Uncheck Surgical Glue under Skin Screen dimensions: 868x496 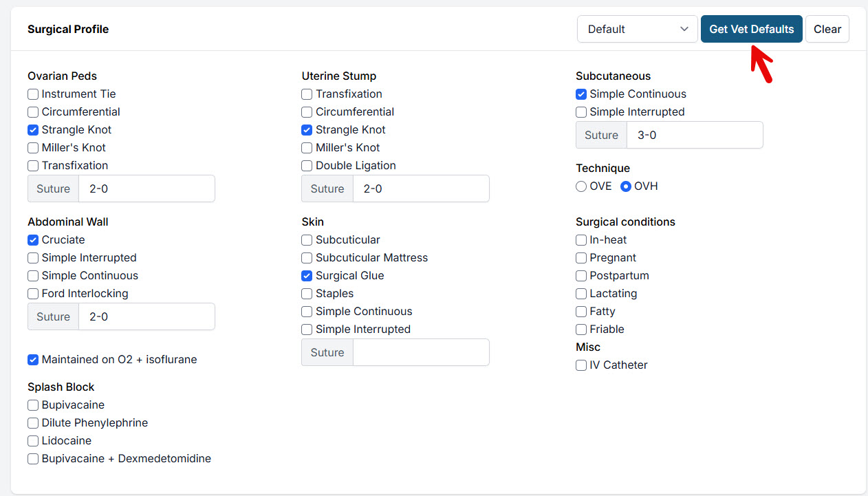tap(307, 276)
